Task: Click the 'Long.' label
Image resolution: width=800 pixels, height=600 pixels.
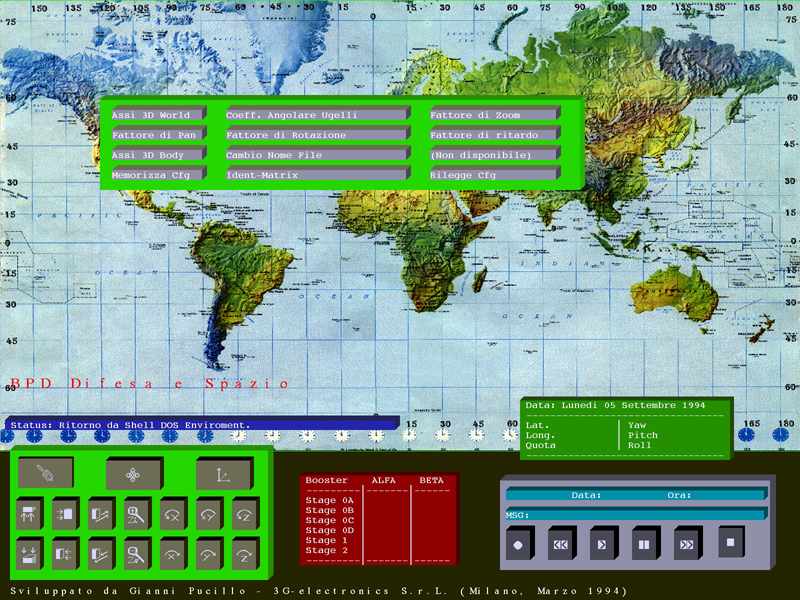Action: (540, 435)
